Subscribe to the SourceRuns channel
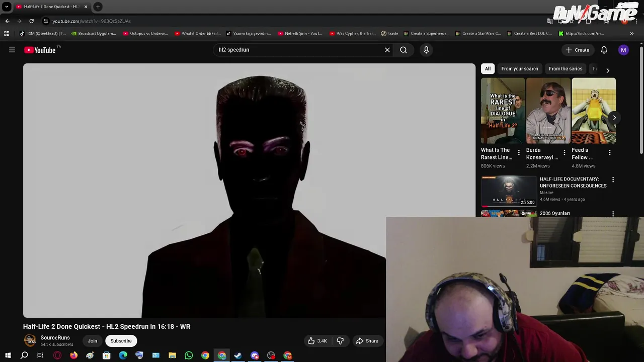This screenshot has width=644, height=362. coord(121,341)
